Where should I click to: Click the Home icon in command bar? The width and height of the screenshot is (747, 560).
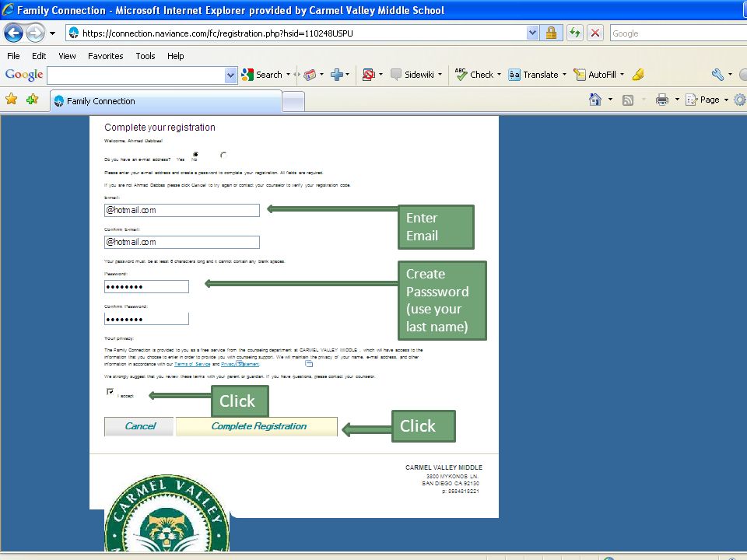(x=595, y=99)
